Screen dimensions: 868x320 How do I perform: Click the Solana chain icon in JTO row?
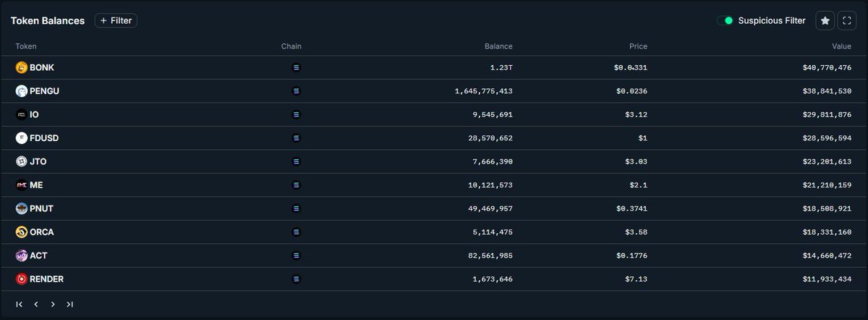tap(295, 161)
